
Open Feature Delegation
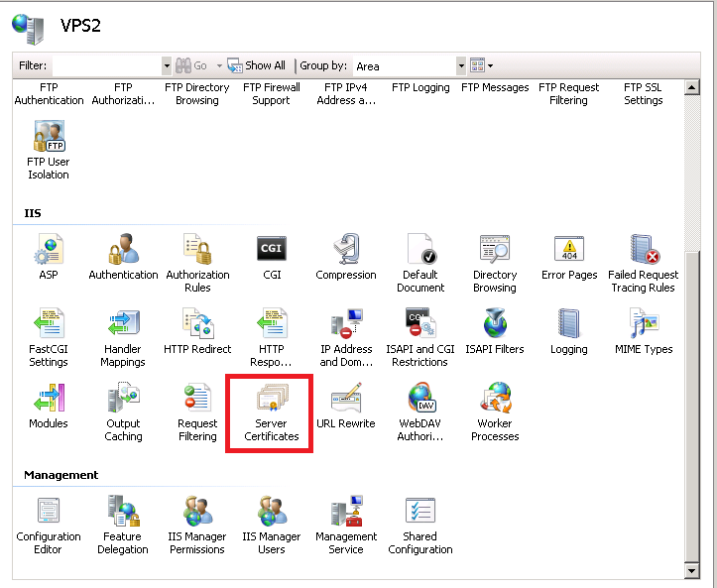(123, 525)
